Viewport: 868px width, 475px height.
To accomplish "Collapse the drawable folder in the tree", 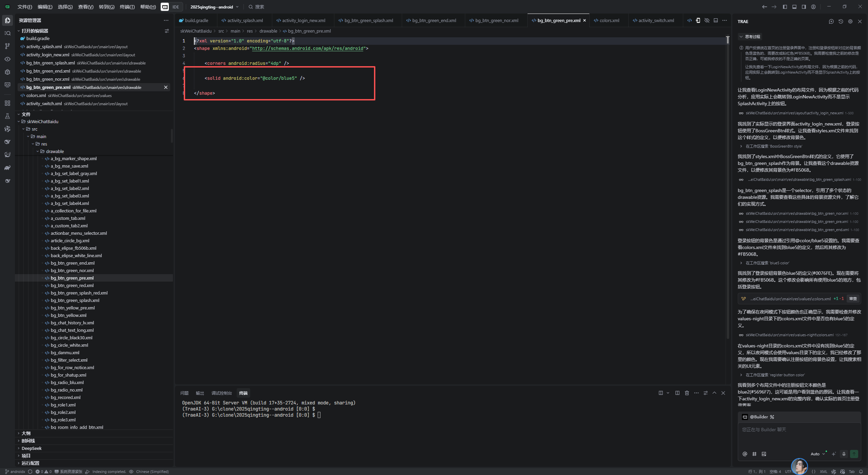I will [55, 151].
